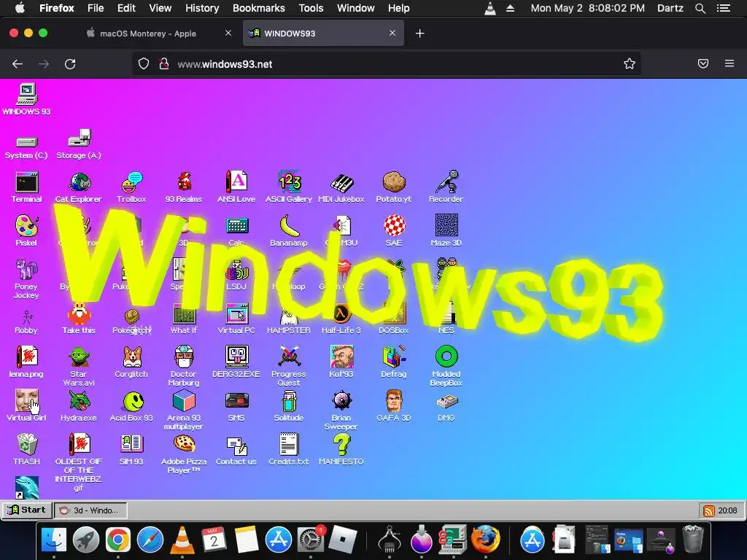
Task: Launch the Calc calculator icon
Action: coord(236,226)
